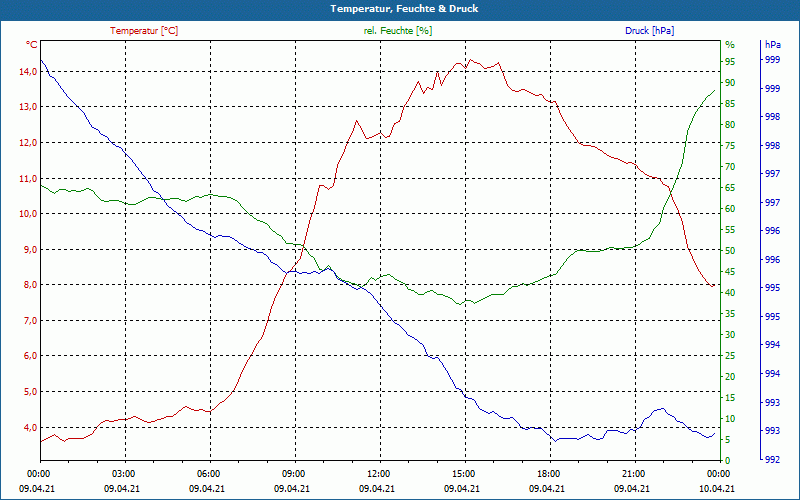Click temperature axis value "10,0"
The image size is (800, 500).
28,214
